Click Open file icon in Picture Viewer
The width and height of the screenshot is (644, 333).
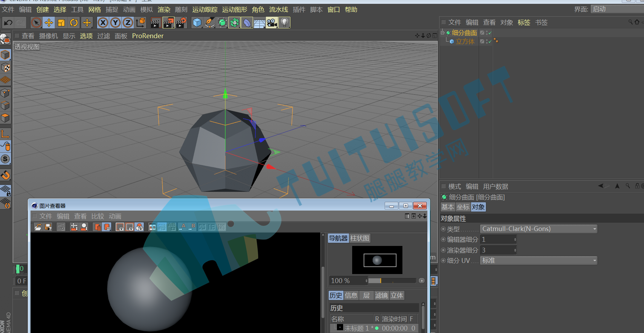tap(38, 227)
